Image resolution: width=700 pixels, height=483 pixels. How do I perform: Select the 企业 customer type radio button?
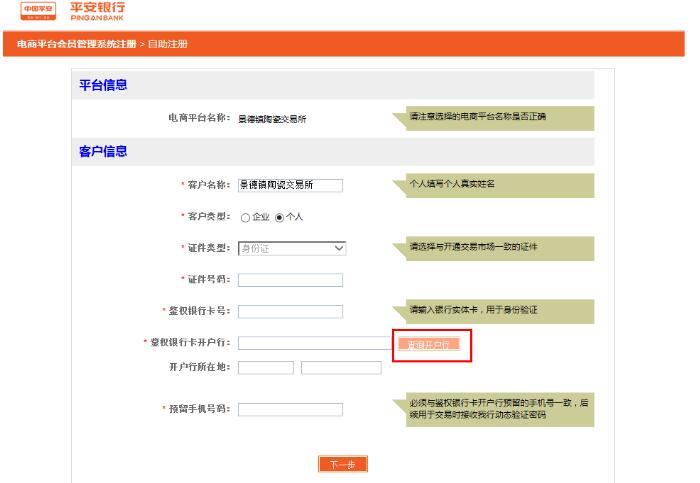pos(245,216)
